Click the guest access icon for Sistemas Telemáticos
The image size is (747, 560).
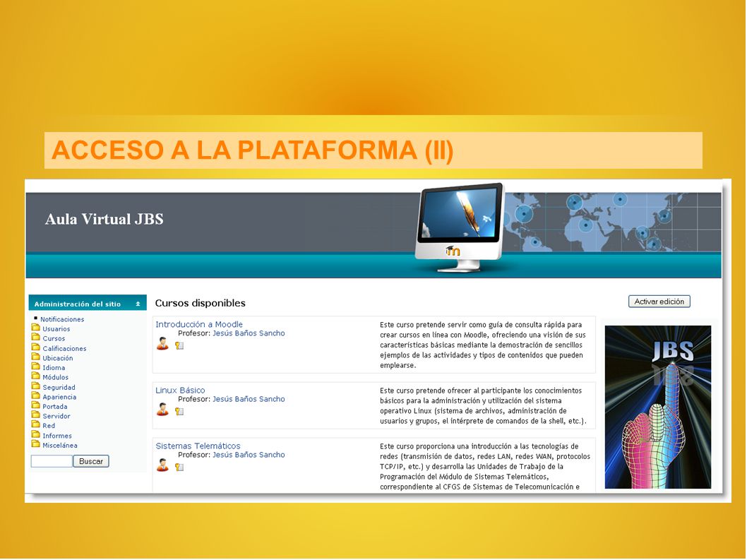tap(162, 465)
